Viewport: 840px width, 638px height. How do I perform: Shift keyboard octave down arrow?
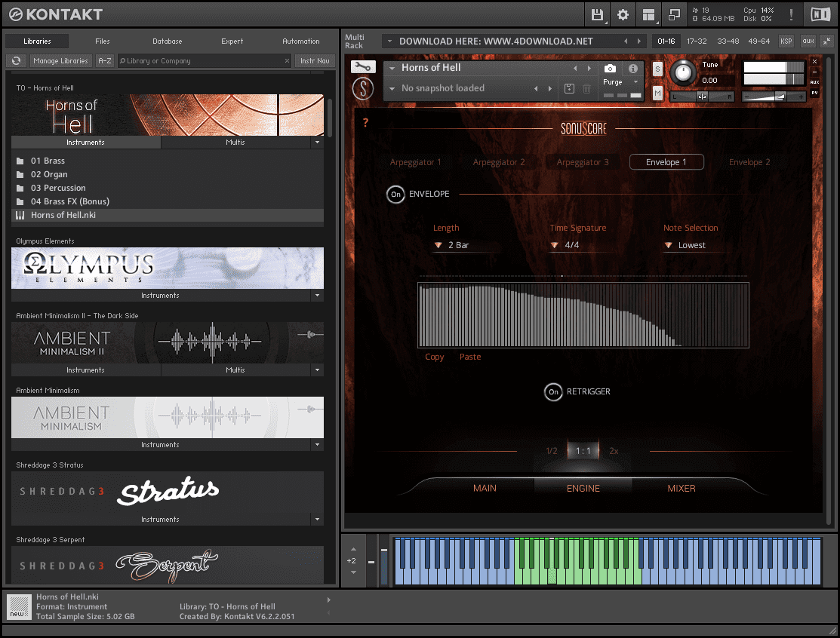(x=353, y=572)
